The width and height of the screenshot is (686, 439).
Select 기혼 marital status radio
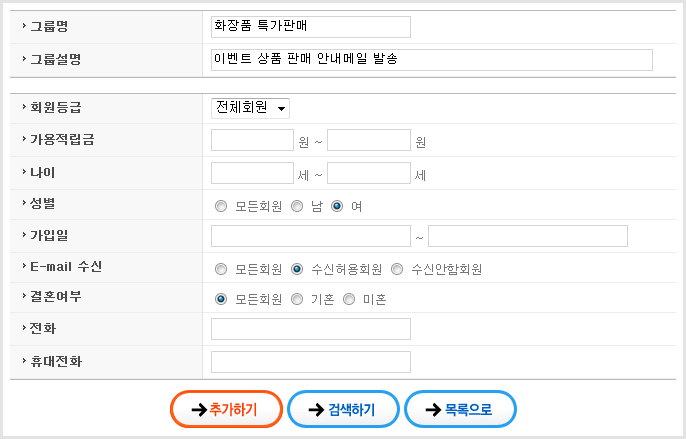[297, 299]
